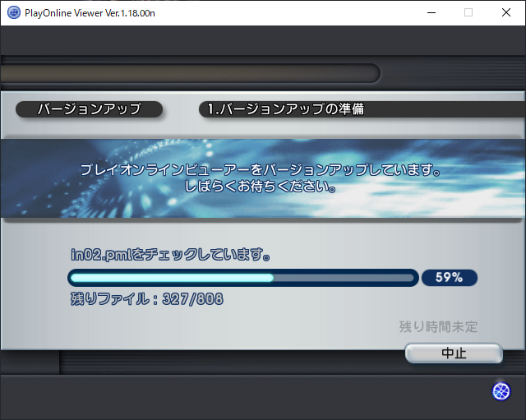Click the version update progress bar
The image size is (526, 420).
(243, 278)
